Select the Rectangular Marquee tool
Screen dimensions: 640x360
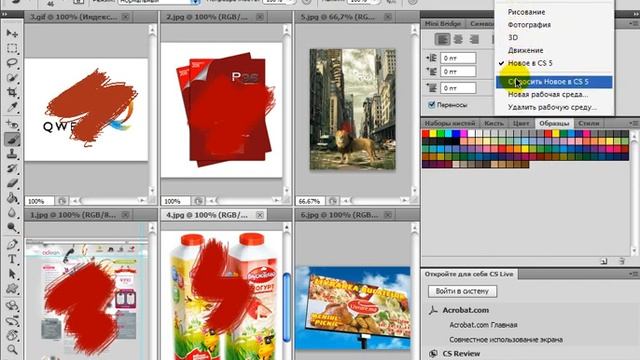[x=12, y=49]
